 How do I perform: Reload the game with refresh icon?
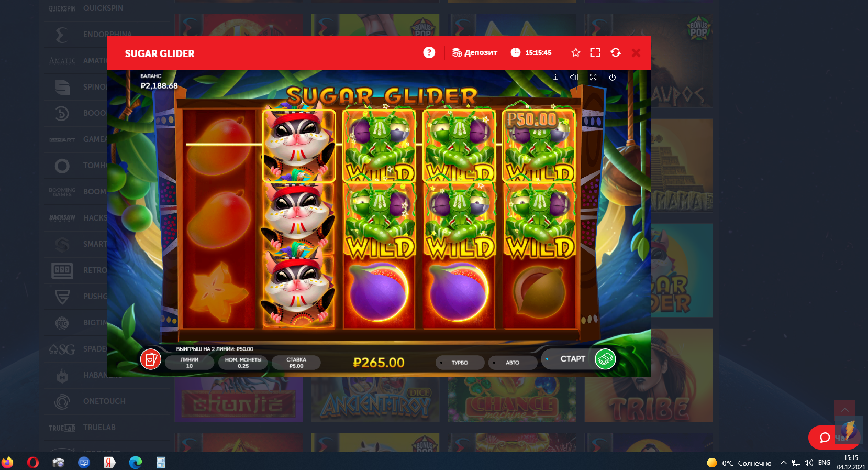[x=616, y=52]
